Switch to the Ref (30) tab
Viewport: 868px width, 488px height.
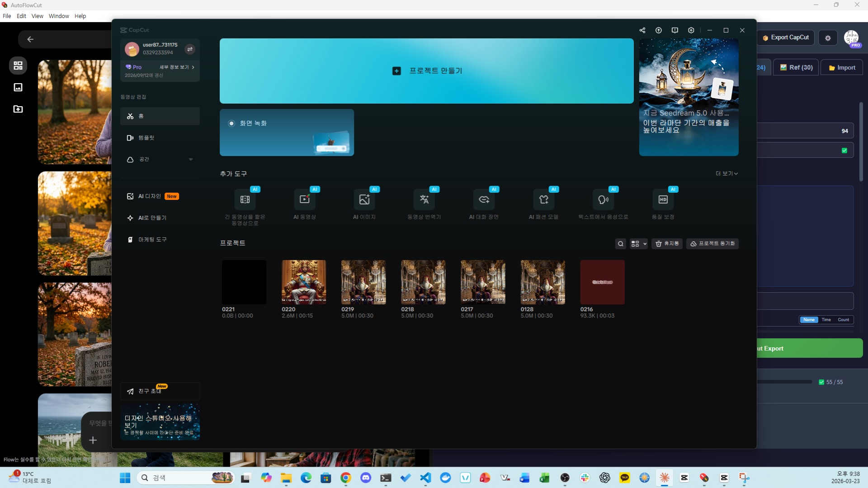(x=796, y=67)
